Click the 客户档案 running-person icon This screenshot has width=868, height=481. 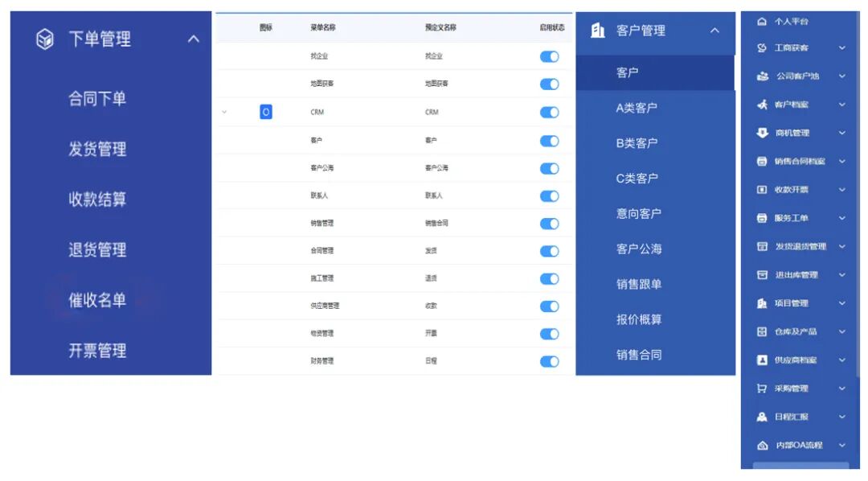(762, 105)
